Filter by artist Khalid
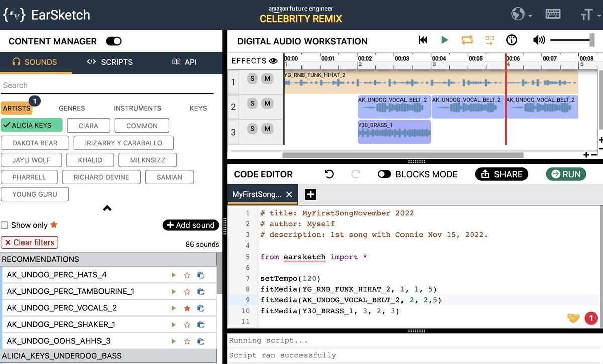Image resolution: width=603 pixels, height=364 pixels. pos(90,160)
